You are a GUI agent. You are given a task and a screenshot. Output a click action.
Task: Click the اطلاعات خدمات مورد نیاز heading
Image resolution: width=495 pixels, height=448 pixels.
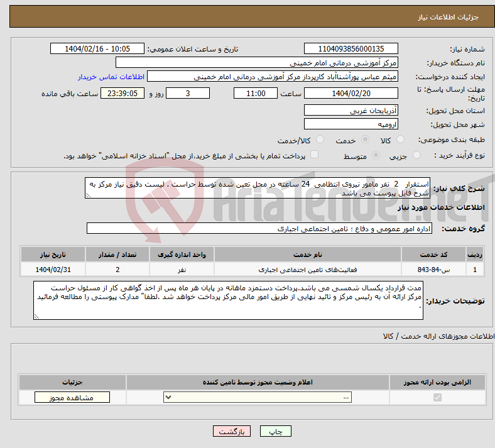point(441,207)
